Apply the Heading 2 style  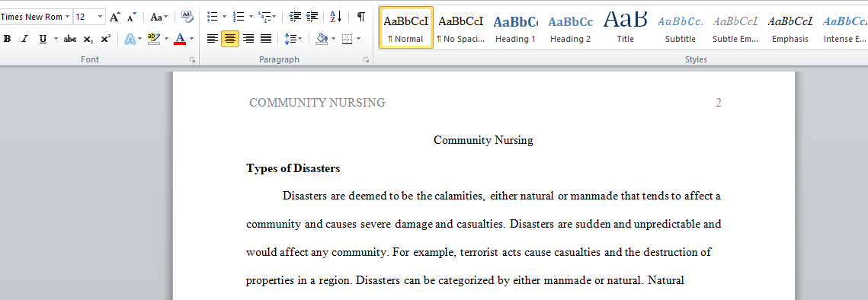coord(570,27)
